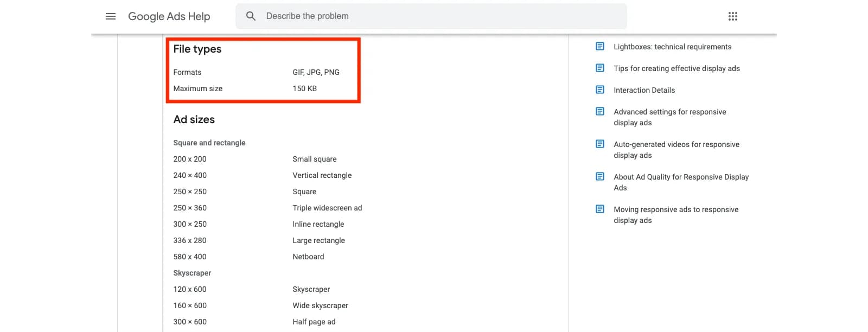
Task: Click the Skyscraper subheading
Action: [x=192, y=273]
